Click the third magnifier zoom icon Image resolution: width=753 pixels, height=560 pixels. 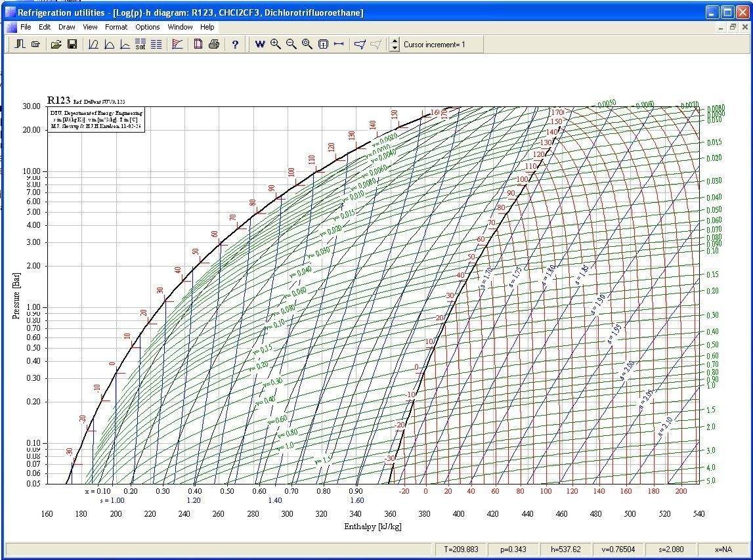click(x=307, y=44)
